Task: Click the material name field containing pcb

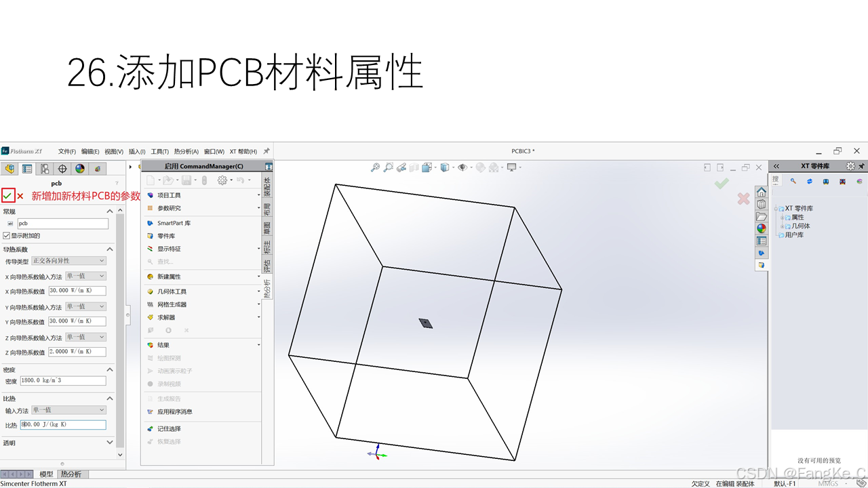Action: [62, 223]
